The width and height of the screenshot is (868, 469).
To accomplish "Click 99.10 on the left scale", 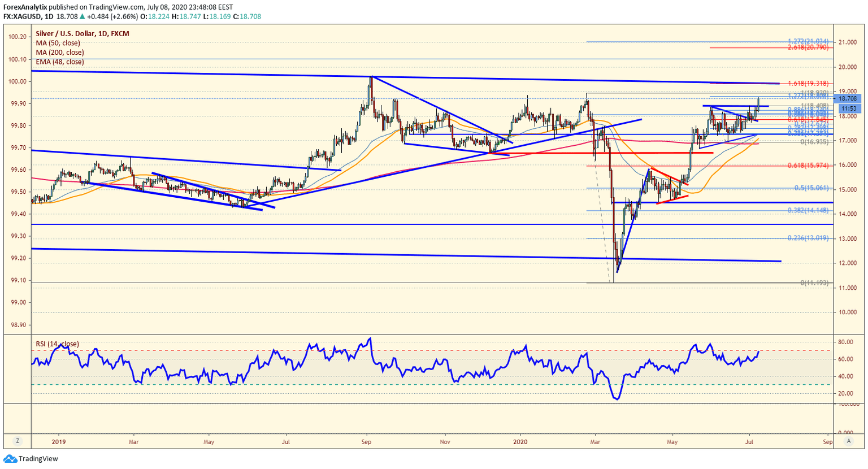I will pos(19,281).
